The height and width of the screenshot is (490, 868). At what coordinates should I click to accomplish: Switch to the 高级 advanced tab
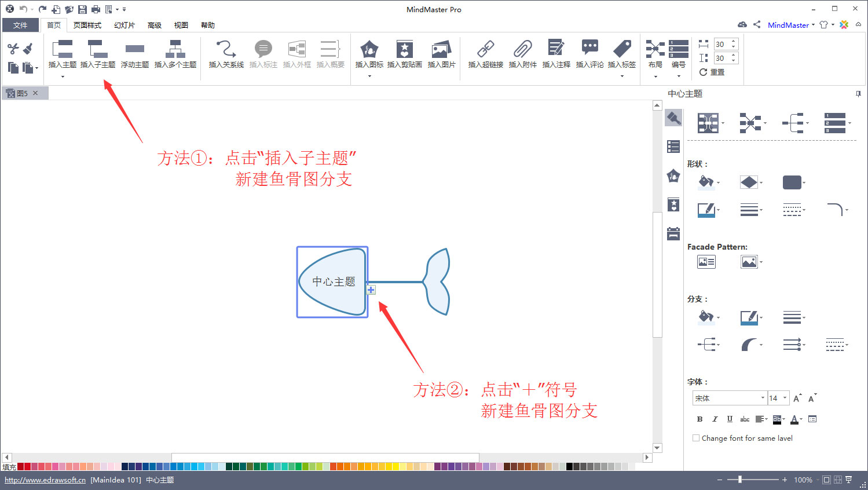(154, 25)
